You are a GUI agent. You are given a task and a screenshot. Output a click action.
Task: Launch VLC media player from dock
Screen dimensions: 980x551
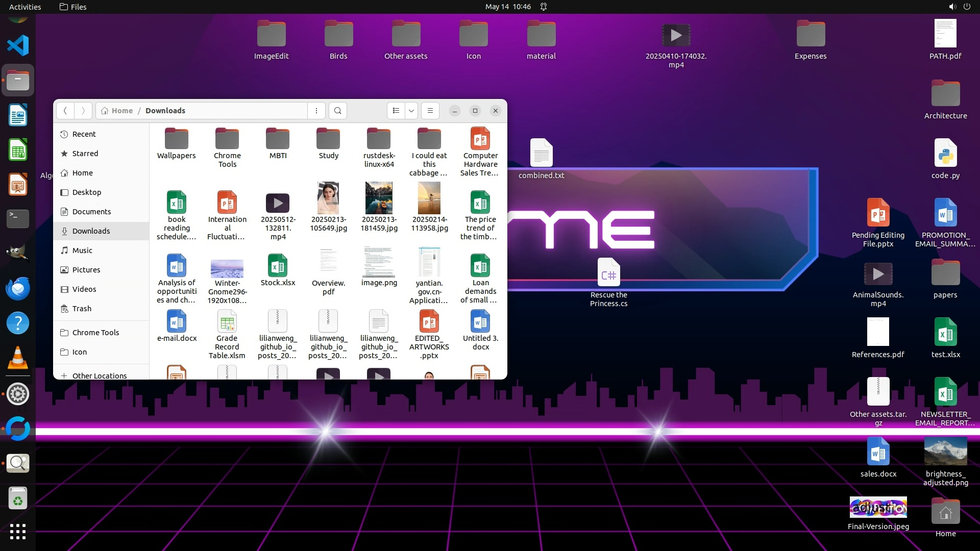(18, 358)
